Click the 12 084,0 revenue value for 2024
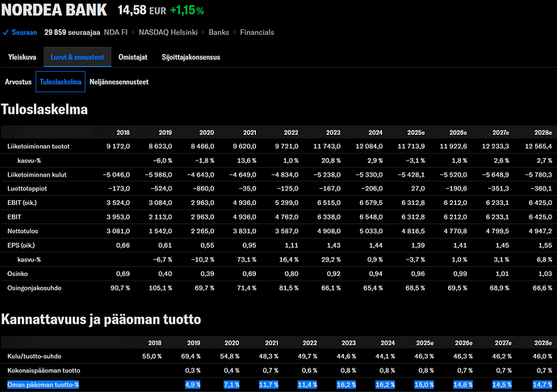Viewport: 557px width, 392px height. pyautogui.click(x=369, y=146)
